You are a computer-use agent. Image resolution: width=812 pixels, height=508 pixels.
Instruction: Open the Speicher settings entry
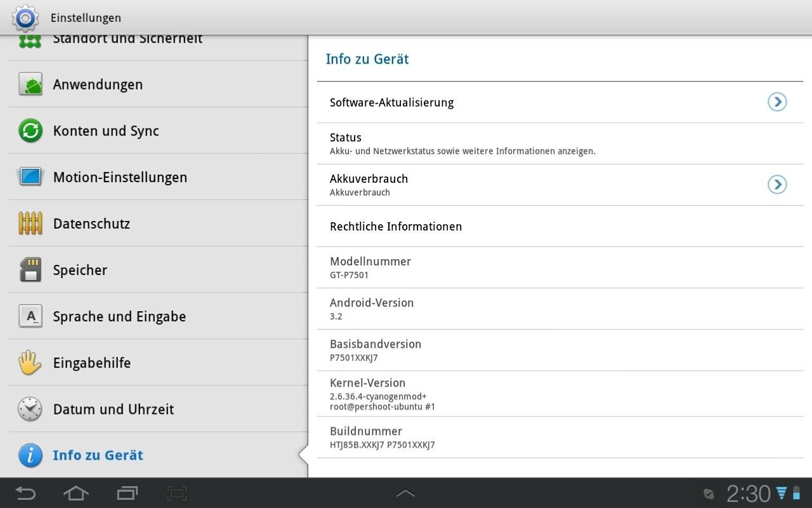(159, 270)
